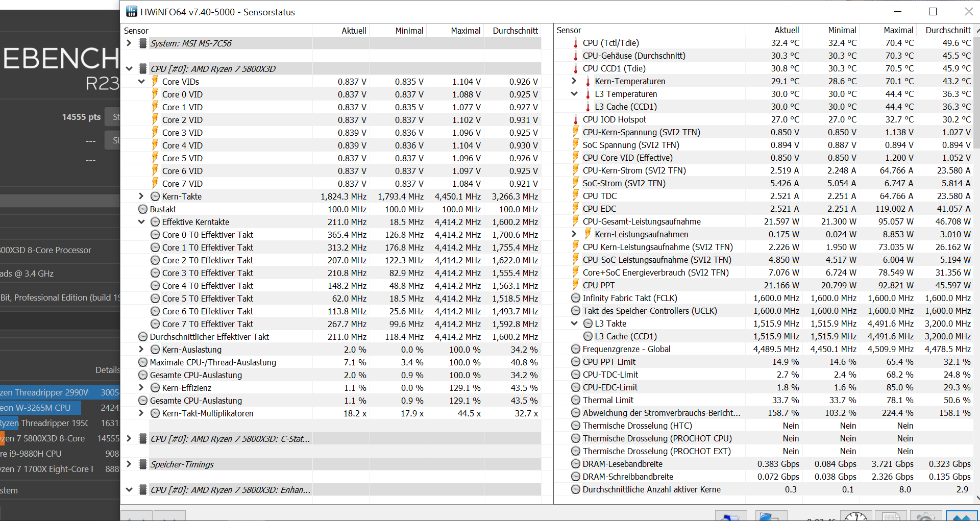The image size is (980, 521).
Task: Click the lightning icon beside CPU TDC
Action: click(x=576, y=196)
